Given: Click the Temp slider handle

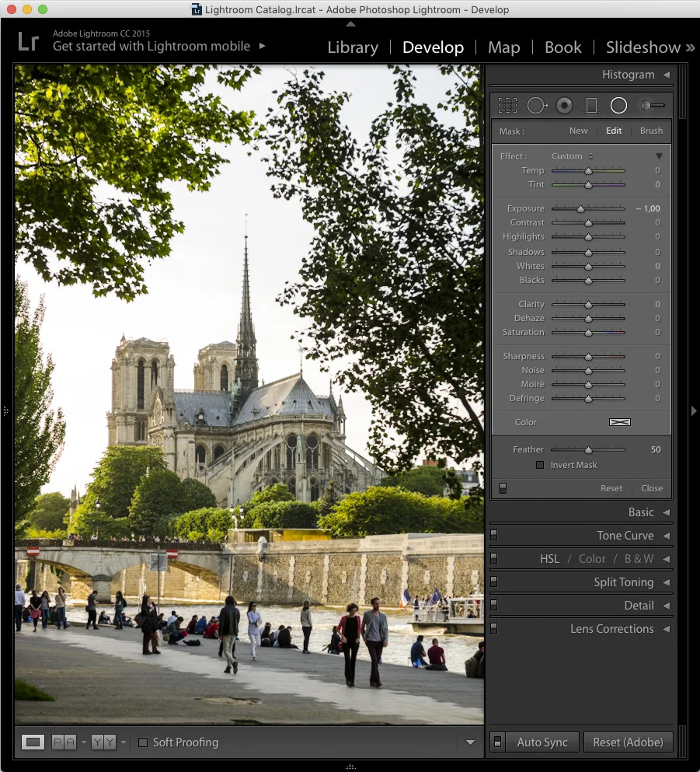Looking at the screenshot, I should tap(588, 171).
